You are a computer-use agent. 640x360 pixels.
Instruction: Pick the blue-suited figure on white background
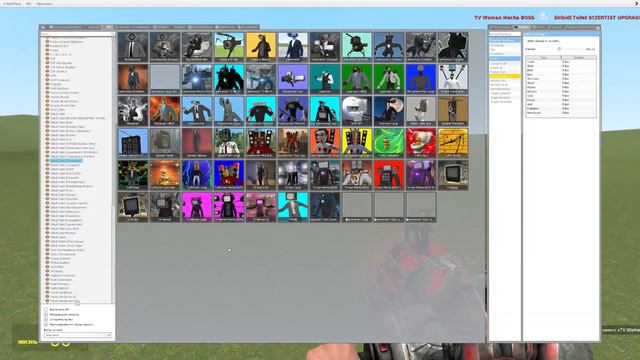(x=293, y=47)
